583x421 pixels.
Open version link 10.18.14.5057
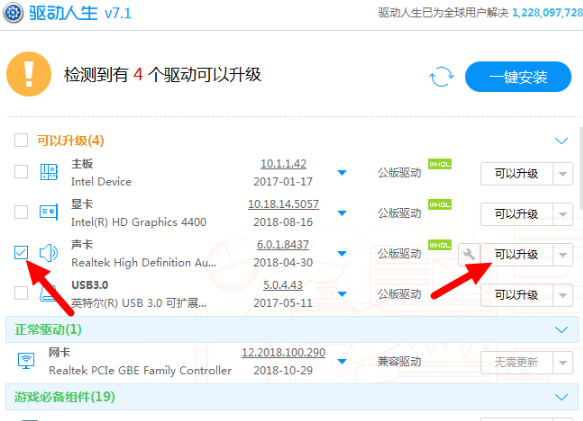click(x=283, y=204)
